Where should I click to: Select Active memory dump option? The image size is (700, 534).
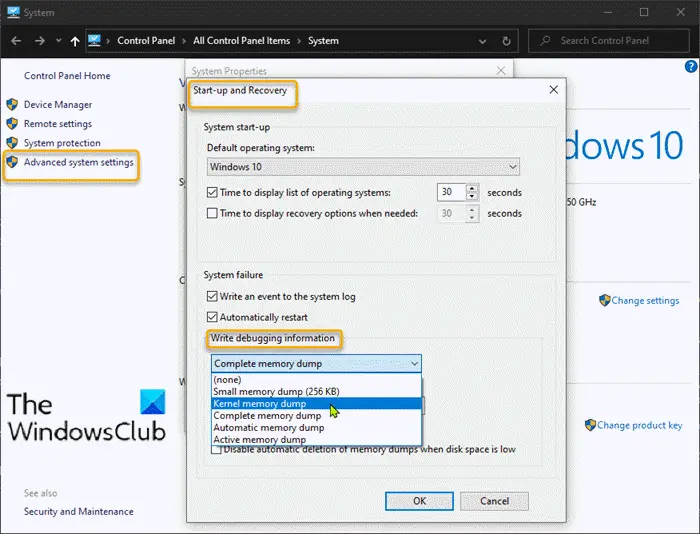click(x=317, y=439)
